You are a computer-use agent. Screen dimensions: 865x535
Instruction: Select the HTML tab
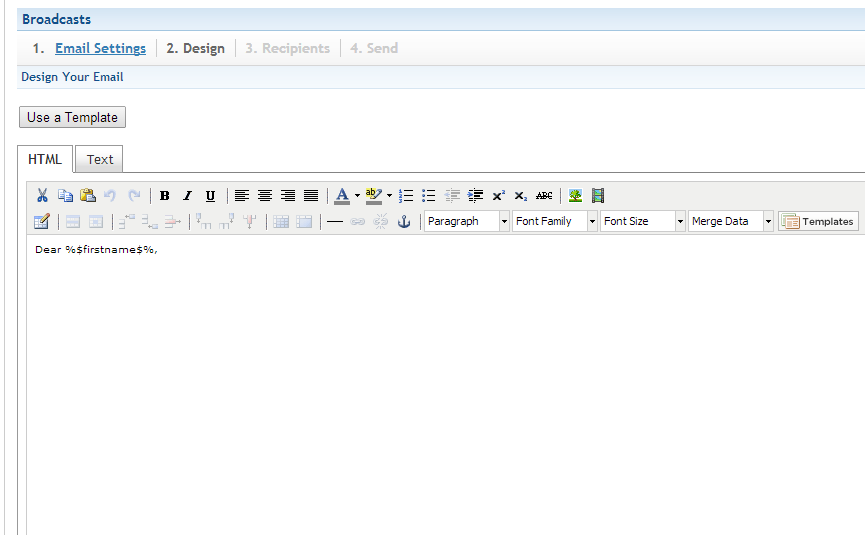point(45,159)
